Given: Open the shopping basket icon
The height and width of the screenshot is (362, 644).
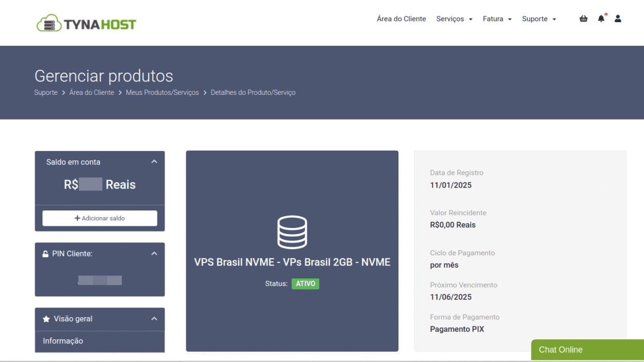Looking at the screenshot, I should 584,19.
